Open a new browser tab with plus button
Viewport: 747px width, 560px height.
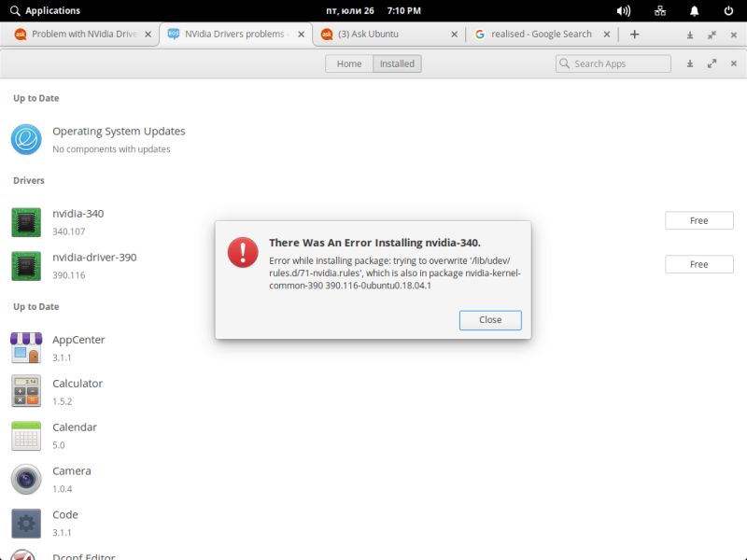634,34
